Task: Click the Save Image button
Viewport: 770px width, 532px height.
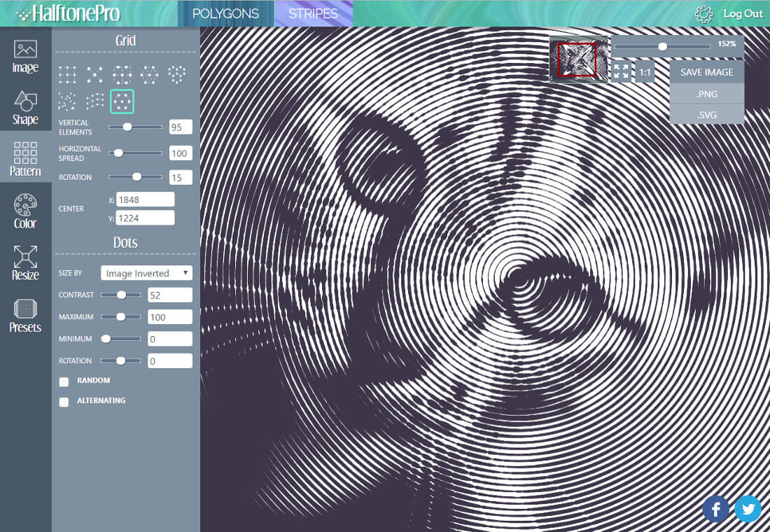Action: click(707, 72)
